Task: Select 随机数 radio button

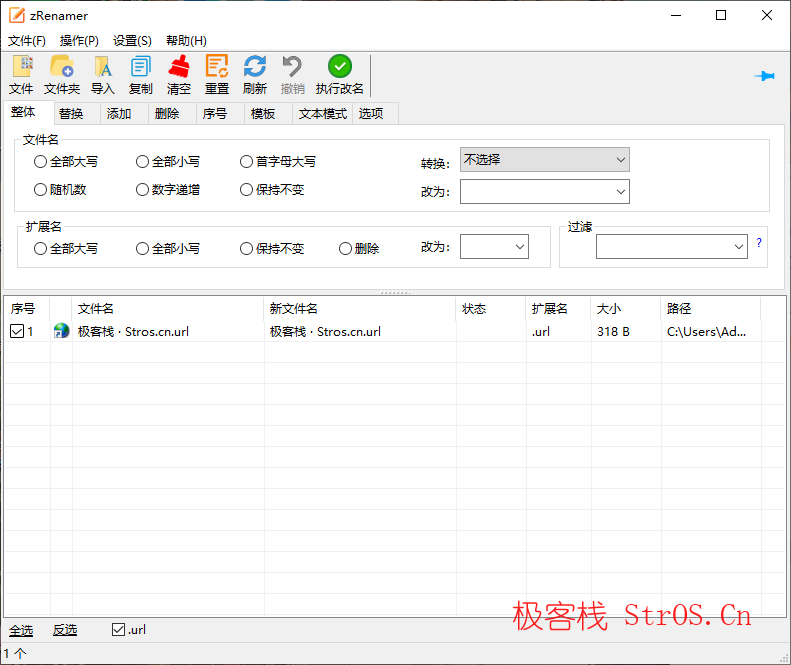Action: pyautogui.click(x=40, y=190)
